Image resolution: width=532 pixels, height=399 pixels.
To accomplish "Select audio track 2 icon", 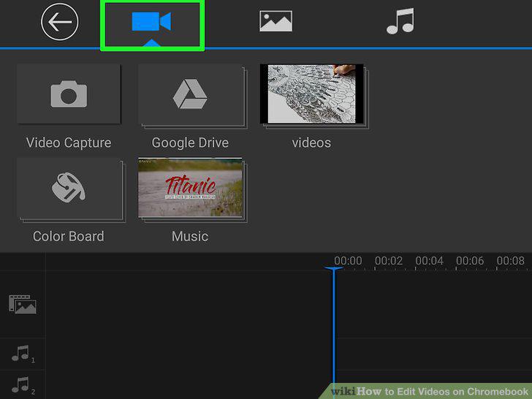I will [x=23, y=386].
